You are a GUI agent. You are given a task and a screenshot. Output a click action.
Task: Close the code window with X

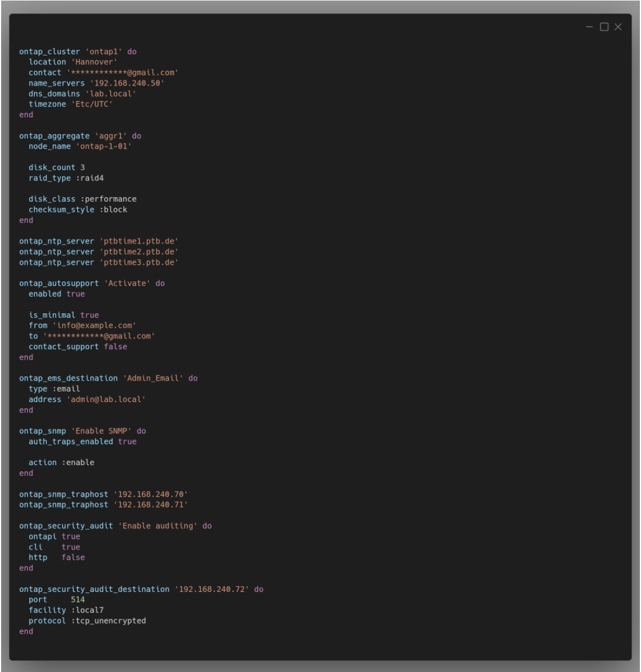tap(618, 27)
